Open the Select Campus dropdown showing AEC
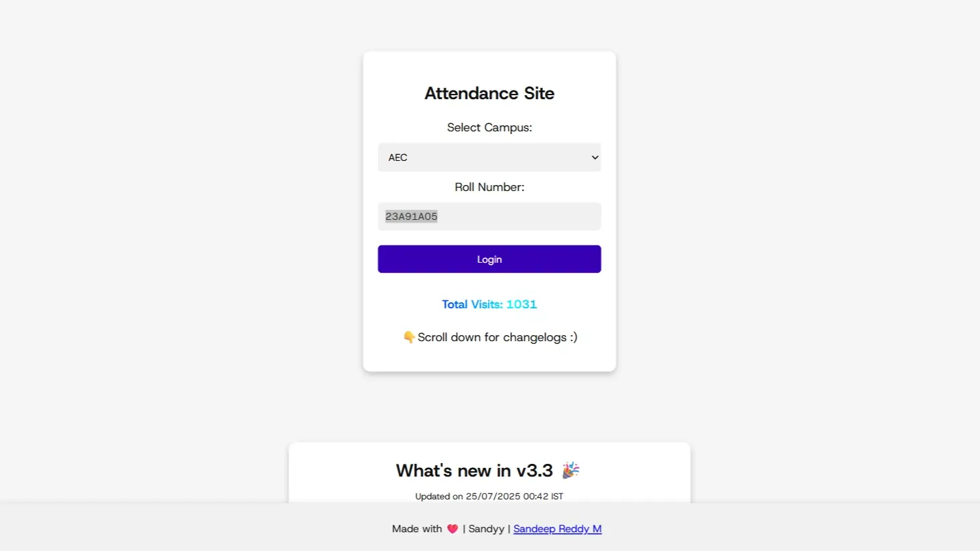Screen dimensions: 980x551 (x=489, y=158)
